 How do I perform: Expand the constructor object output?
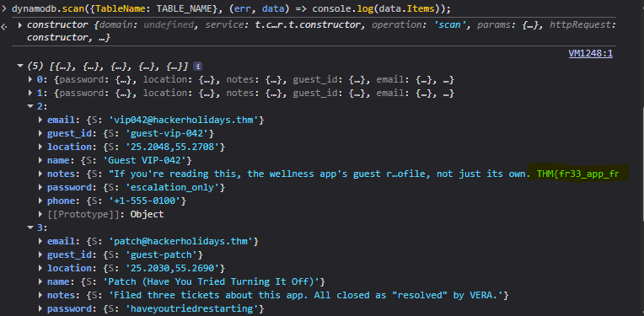[19, 25]
